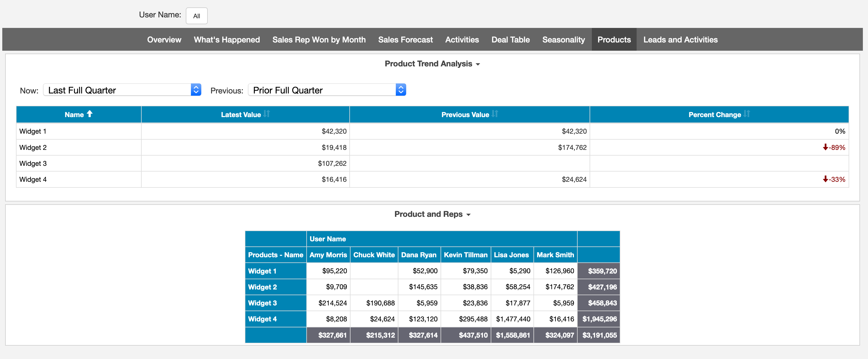Viewport: 868px width, 359px height.
Task: Switch to the Sales Forecast tab
Action: click(x=405, y=39)
